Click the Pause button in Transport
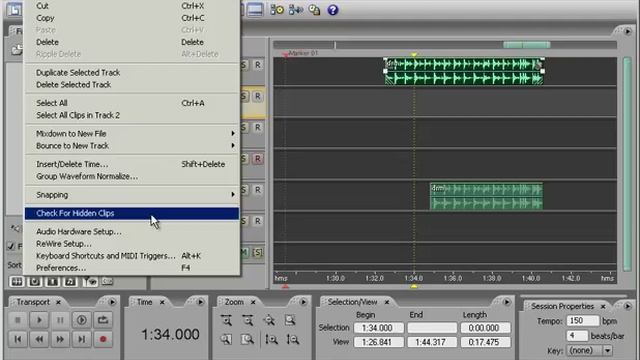The width and height of the screenshot is (640, 360). tap(60, 320)
